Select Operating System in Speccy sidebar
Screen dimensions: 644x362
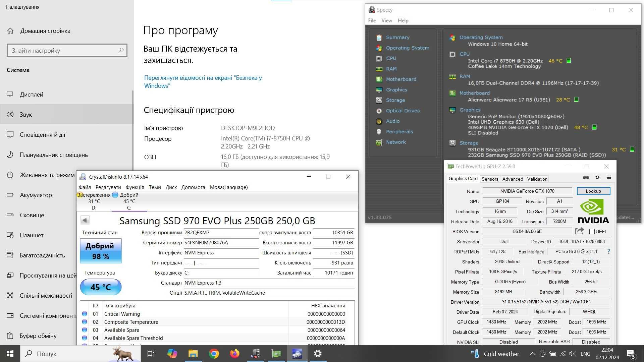pyautogui.click(x=407, y=48)
